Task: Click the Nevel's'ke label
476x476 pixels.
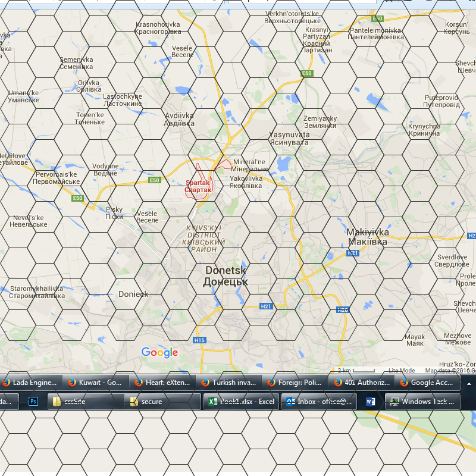Action: point(28,221)
